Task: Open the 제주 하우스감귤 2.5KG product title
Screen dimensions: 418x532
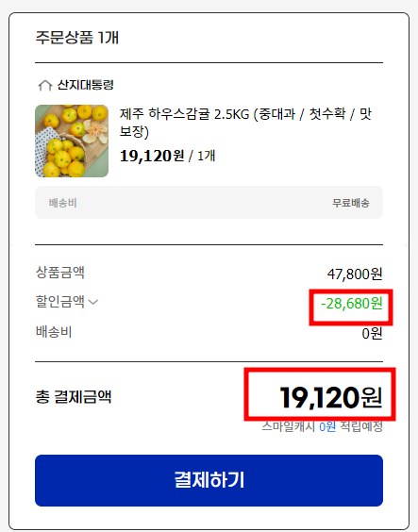Action: pyautogui.click(x=245, y=123)
